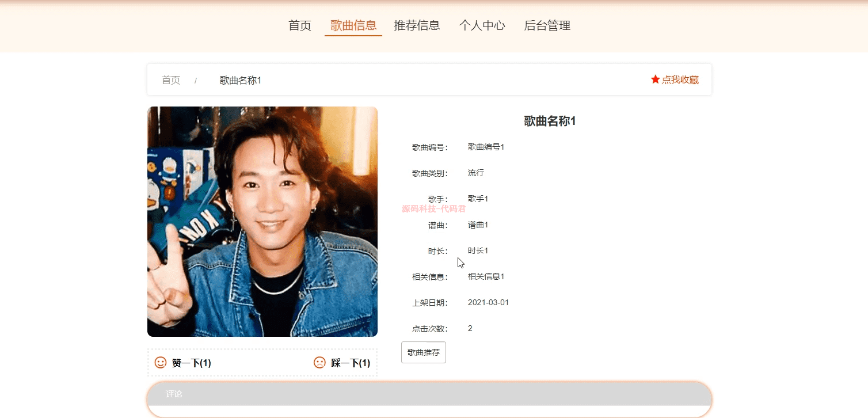
Task: Click the 歌曲名称1 breadcrumb text
Action: 241,80
